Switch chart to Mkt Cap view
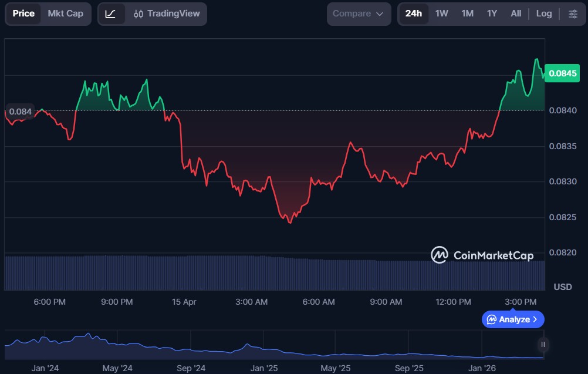This screenshot has height=374, width=588. (65, 14)
